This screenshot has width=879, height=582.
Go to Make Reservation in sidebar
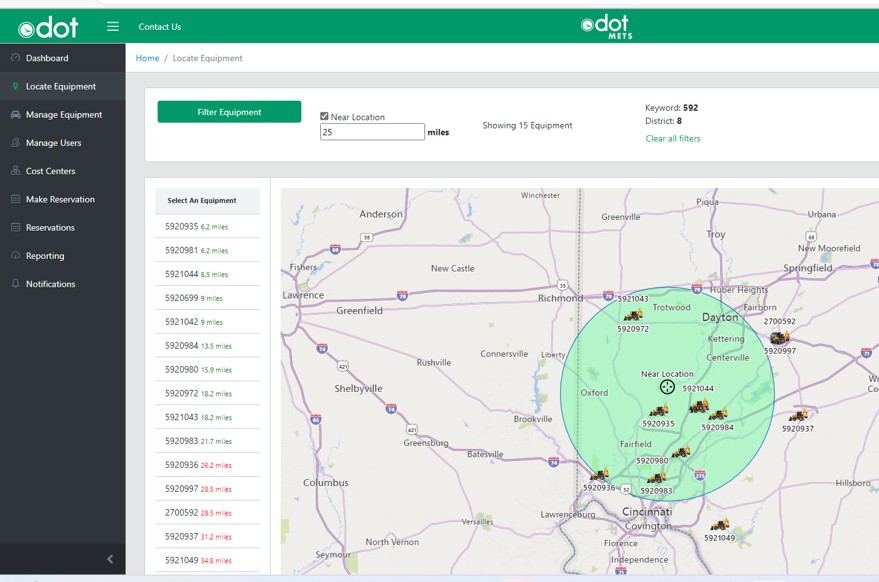pos(60,200)
